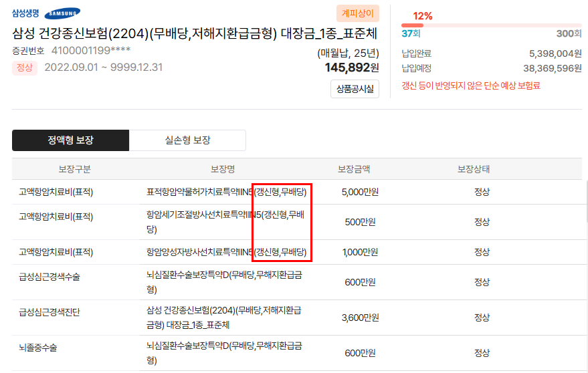Click the 600만원 amount in 뇌졸중수술 row
The image size is (588, 373).
click(x=360, y=353)
